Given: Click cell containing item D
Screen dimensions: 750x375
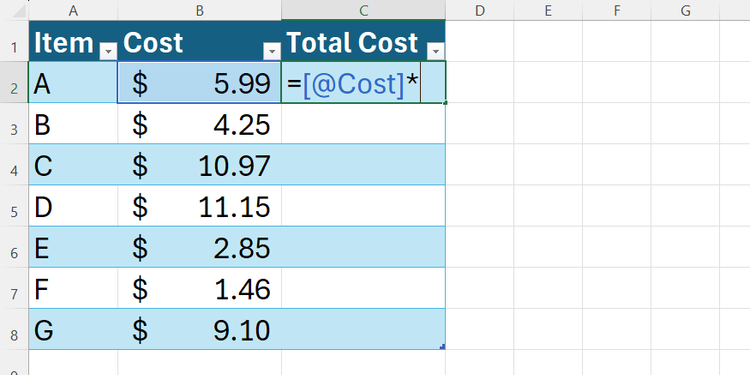Looking at the screenshot, I should [73, 206].
